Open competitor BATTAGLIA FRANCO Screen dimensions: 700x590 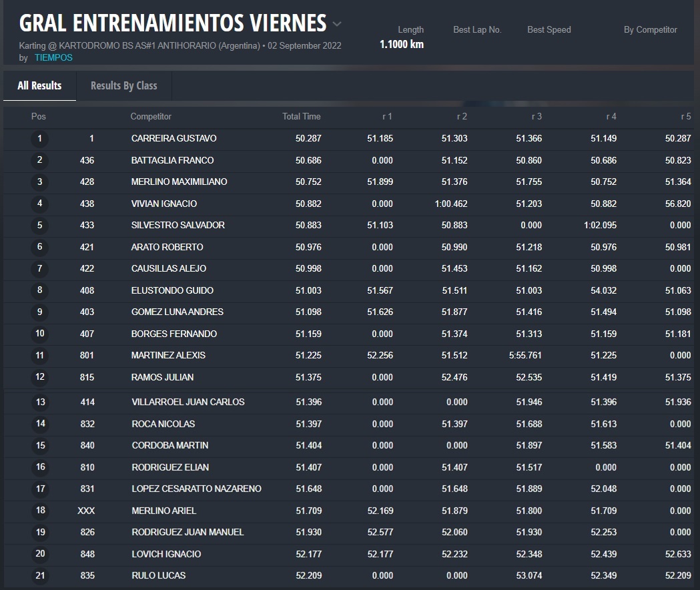[x=172, y=160]
